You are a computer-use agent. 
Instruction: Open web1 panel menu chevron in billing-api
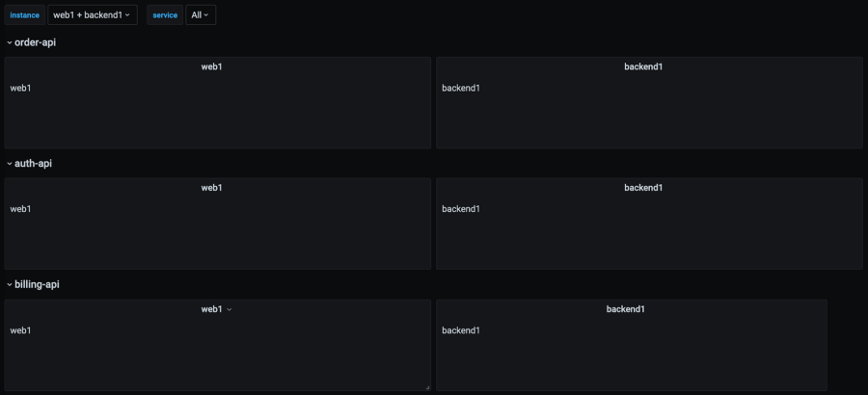230,310
